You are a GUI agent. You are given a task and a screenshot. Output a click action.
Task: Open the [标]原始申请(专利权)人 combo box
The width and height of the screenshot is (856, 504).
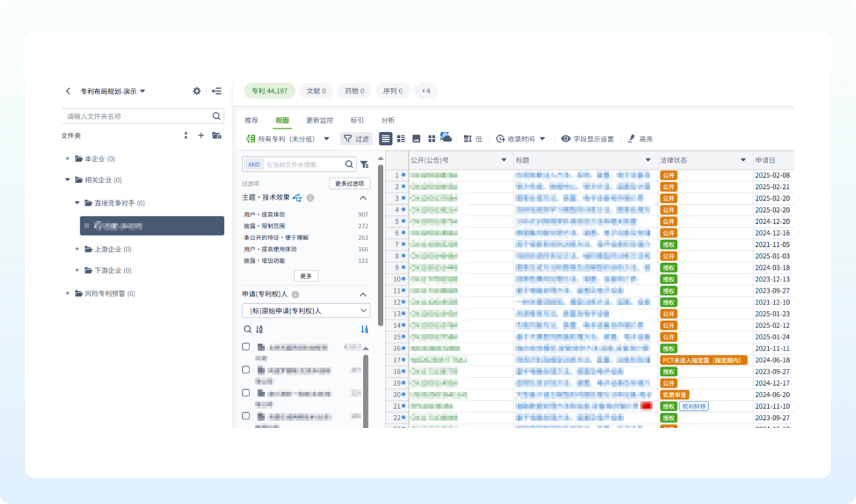click(x=306, y=310)
